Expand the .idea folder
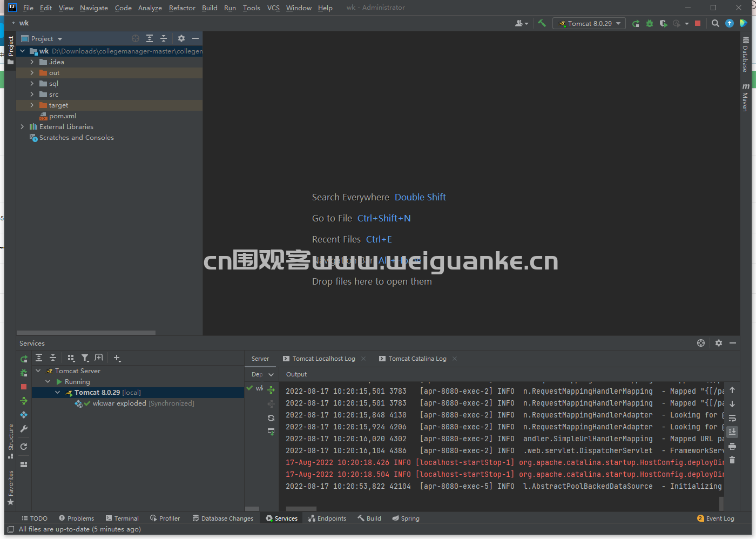756x539 pixels. pyautogui.click(x=32, y=62)
